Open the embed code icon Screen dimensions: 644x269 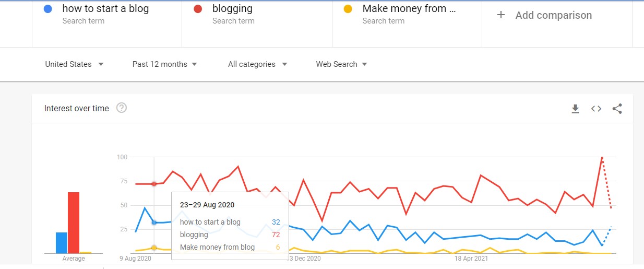tap(596, 109)
